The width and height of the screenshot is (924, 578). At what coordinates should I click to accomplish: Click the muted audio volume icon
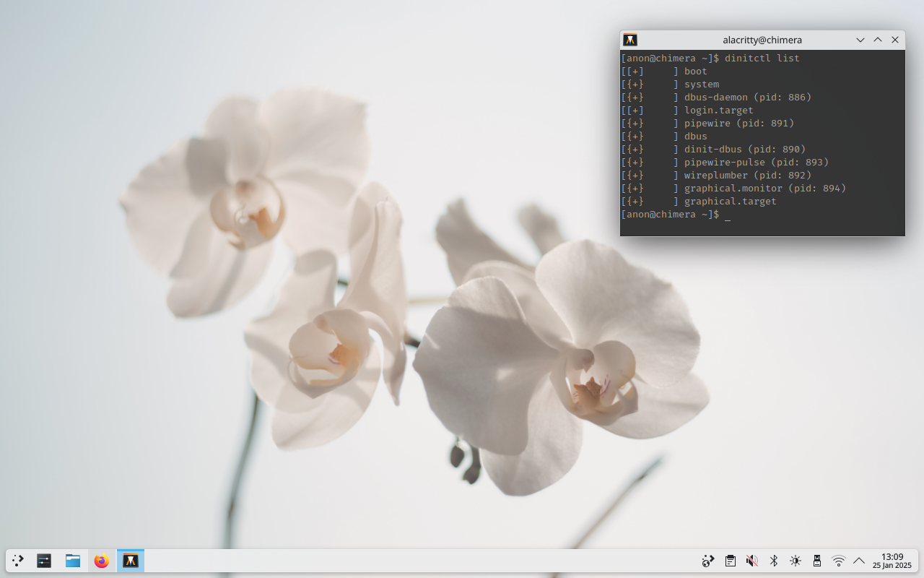pyautogui.click(x=752, y=561)
